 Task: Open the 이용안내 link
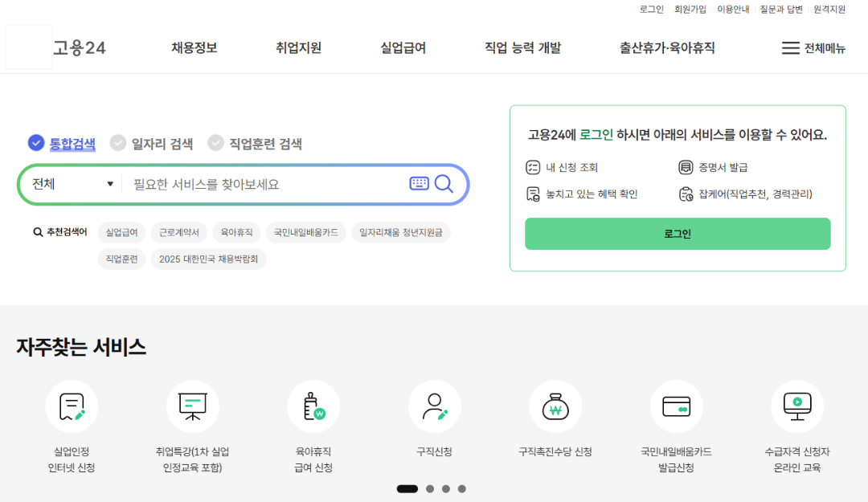(733, 10)
